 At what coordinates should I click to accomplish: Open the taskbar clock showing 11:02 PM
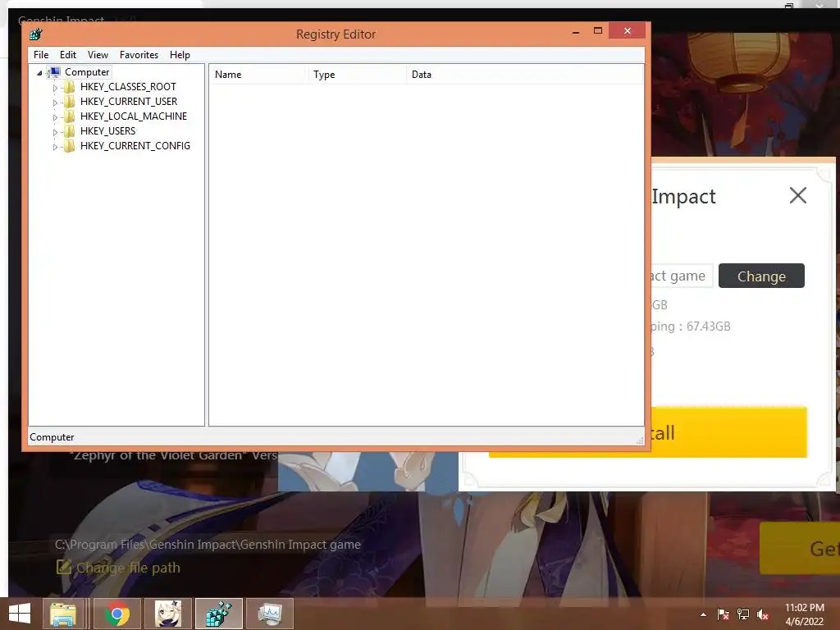coord(804,614)
